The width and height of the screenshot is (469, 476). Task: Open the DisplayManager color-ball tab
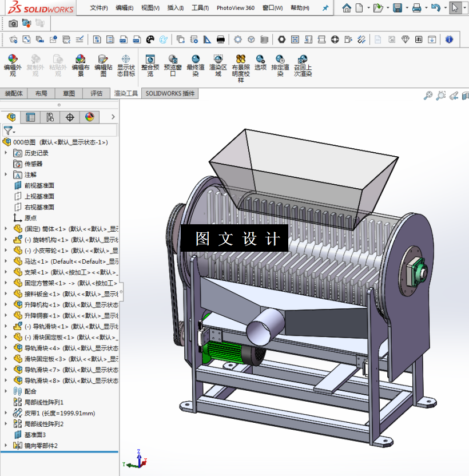click(90, 117)
